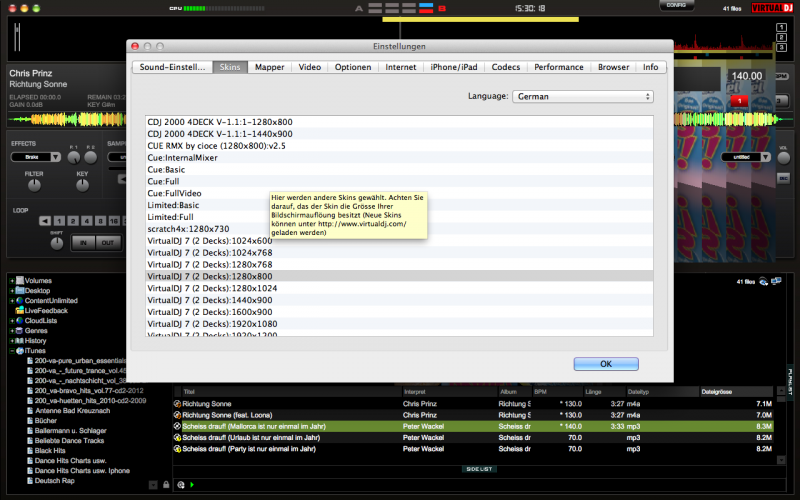Screen dimensions: 800x500
Task: Toggle waveform zoom level 2 button
Action: (x=780, y=36)
